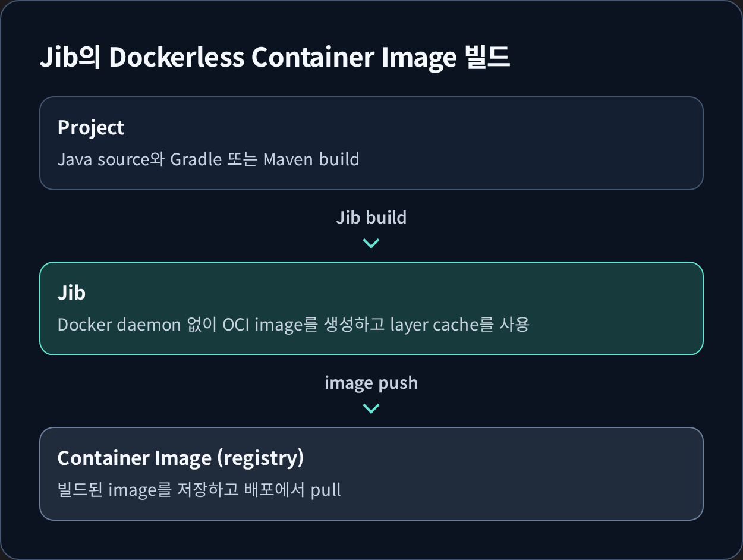Screen dimensions: 743x560
Task: Click the diagram title 'Jib의 Dockerless Container Image 빌드'
Action: coord(275,58)
